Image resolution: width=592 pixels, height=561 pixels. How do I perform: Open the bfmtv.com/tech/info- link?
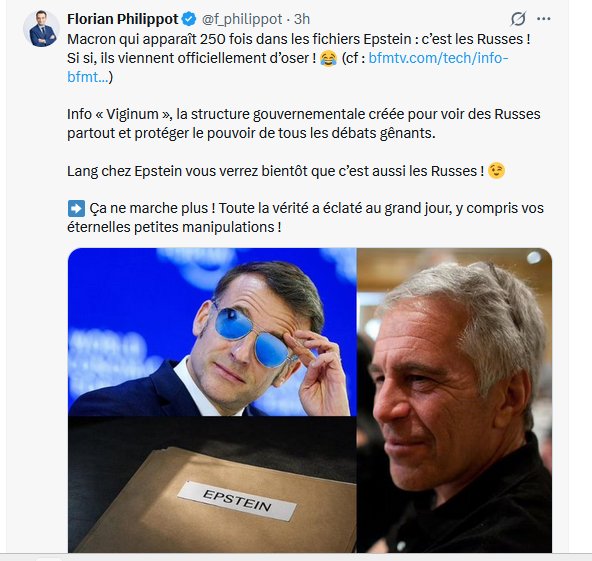click(438, 58)
